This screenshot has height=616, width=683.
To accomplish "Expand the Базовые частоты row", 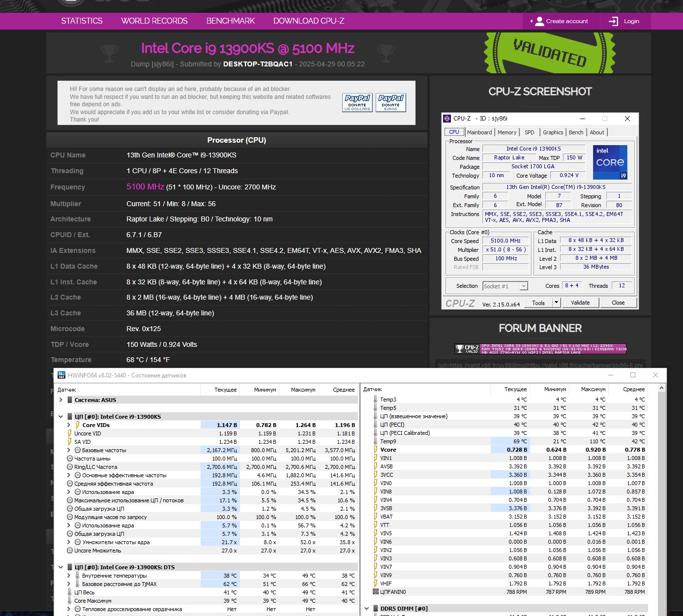I will pyautogui.click(x=69, y=450).
